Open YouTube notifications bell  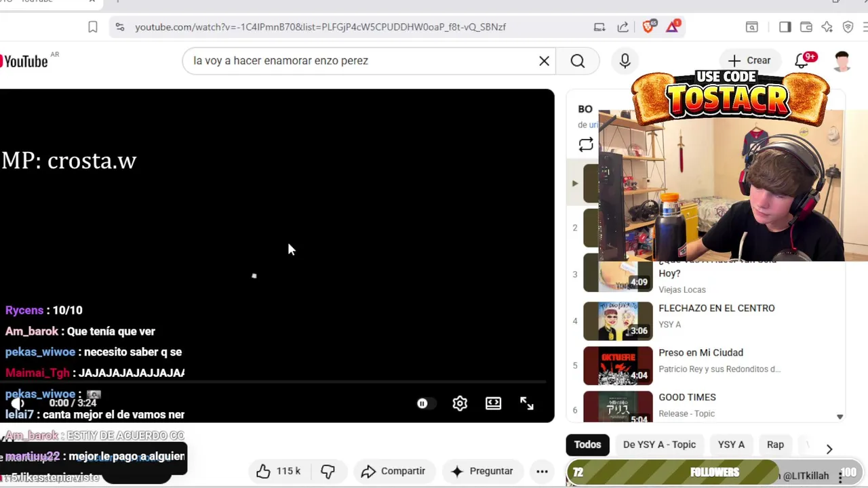(802, 61)
